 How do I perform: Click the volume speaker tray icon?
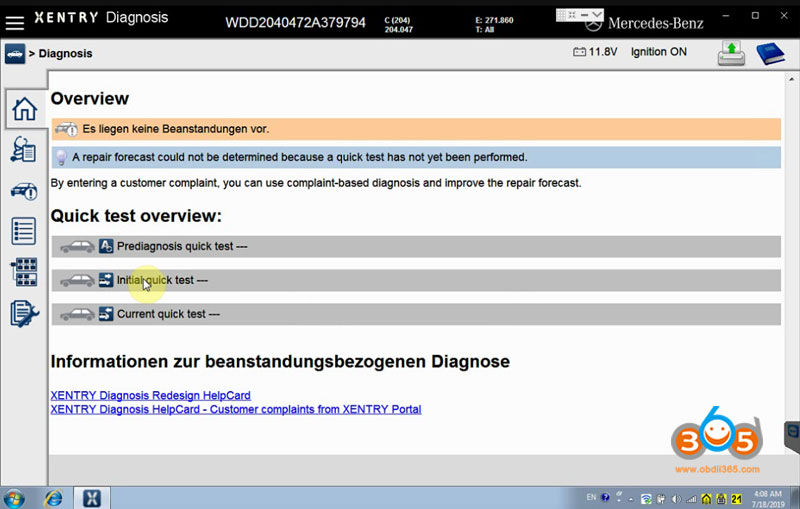tap(677, 499)
